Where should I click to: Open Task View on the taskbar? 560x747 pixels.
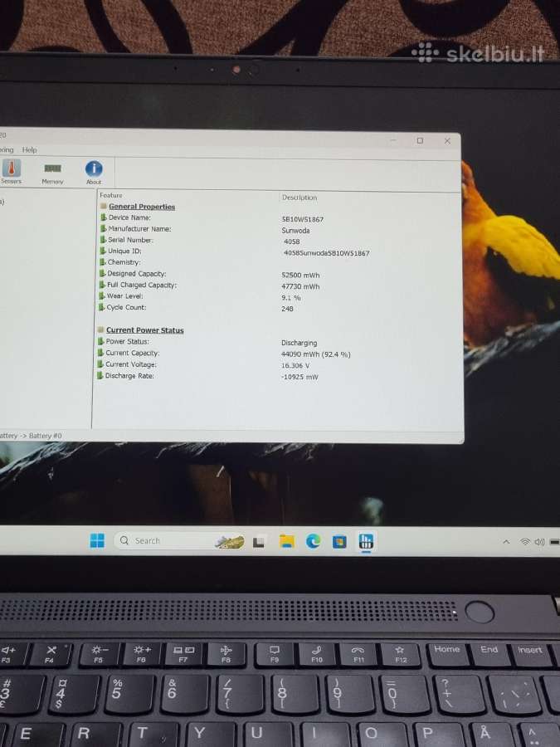point(259,542)
